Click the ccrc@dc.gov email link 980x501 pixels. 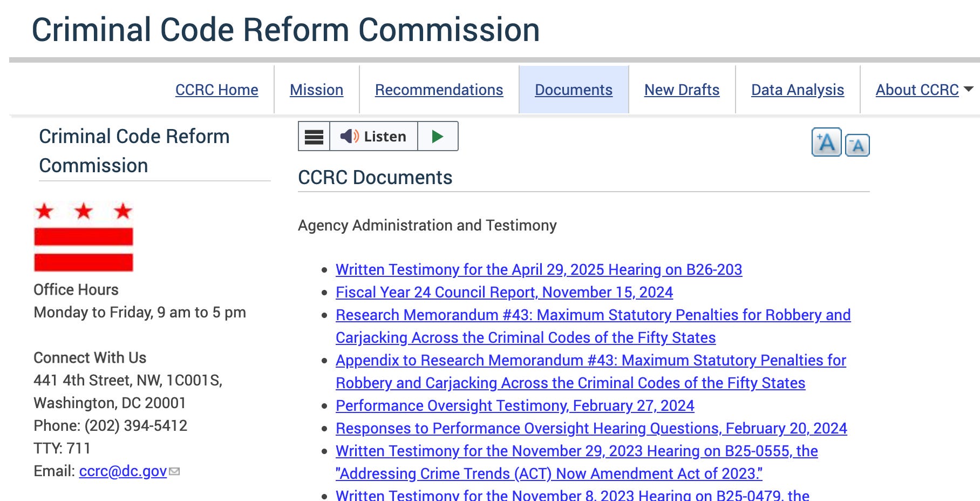[123, 471]
